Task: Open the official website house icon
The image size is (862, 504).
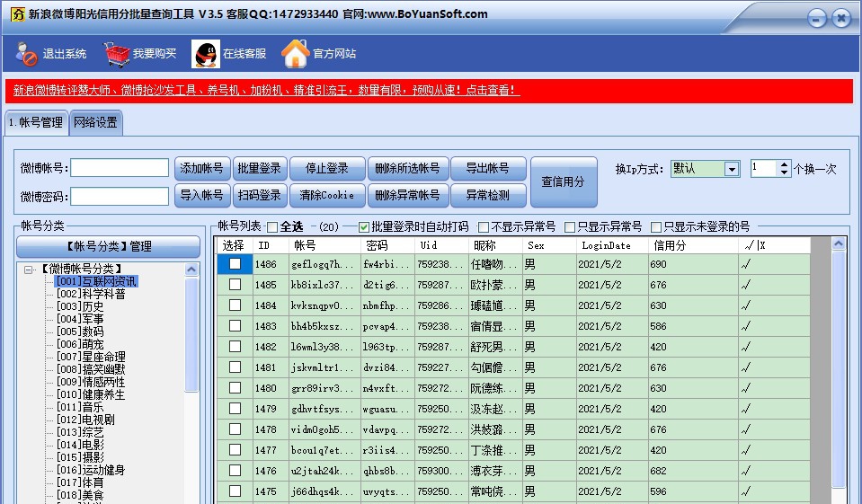Action: point(295,54)
